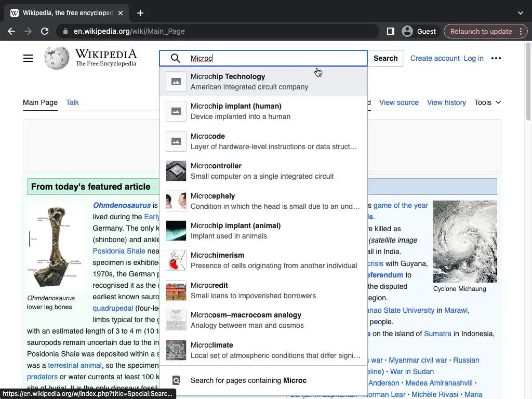The width and height of the screenshot is (532, 399).
Task: Click the Microchip implant (animal) thumbnail
Action: coord(176,231)
